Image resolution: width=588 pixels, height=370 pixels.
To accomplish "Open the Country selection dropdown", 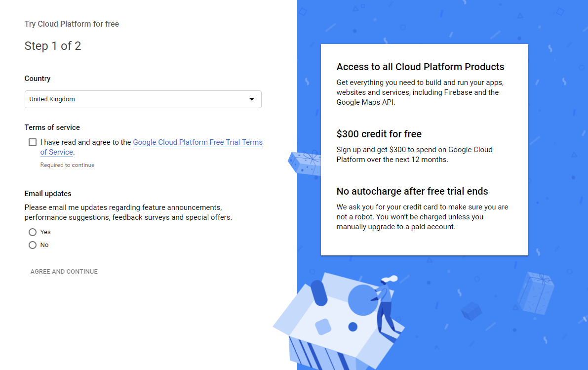I will [x=143, y=99].
